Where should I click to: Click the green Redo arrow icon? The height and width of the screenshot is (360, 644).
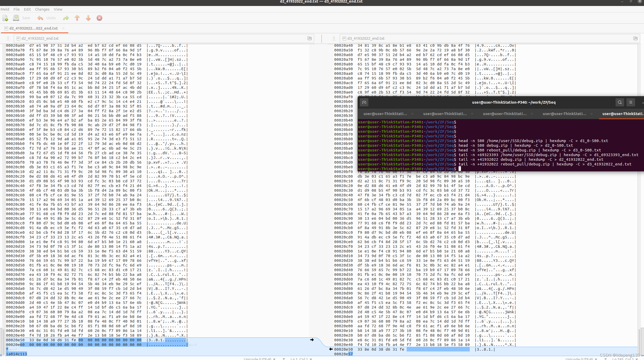(66, 18)
